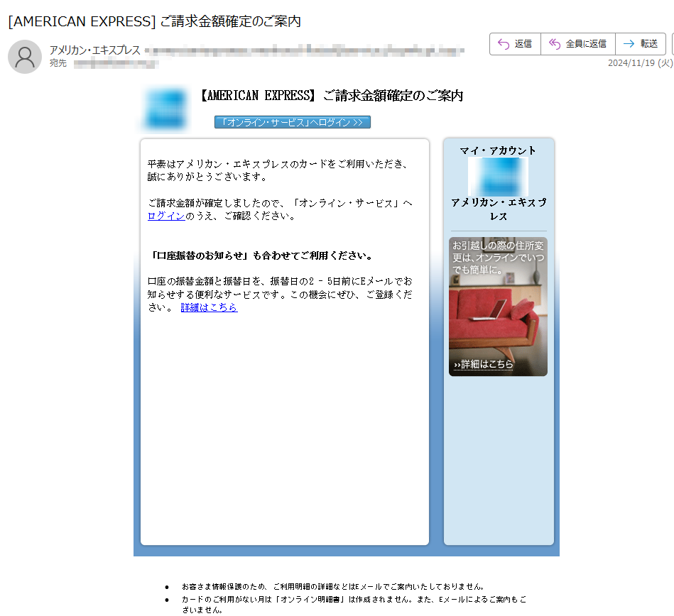The width and height of the screenshot is (674, 616).
Task: Click the email subject title at the top
Action: pos(154,21)
